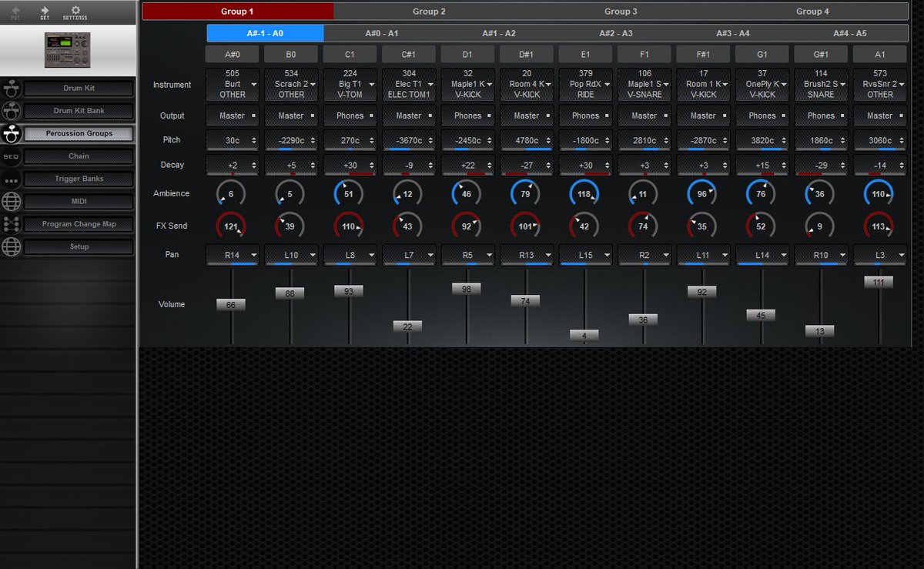Click the Get arrow icon

(45, 12)
